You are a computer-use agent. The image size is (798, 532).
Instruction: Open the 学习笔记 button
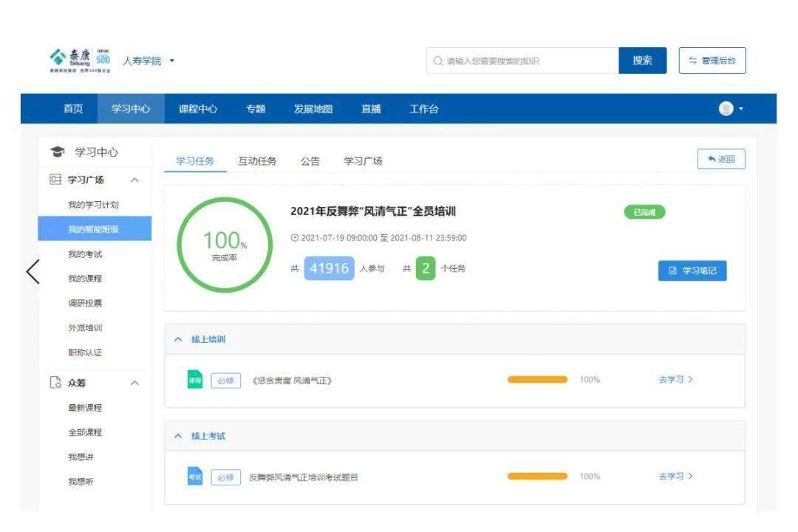(x=692, y=271)
